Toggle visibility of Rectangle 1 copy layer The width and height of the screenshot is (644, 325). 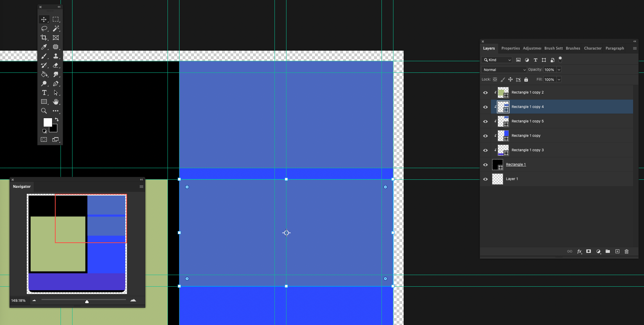pyautogui.click(x=486, y=136)
